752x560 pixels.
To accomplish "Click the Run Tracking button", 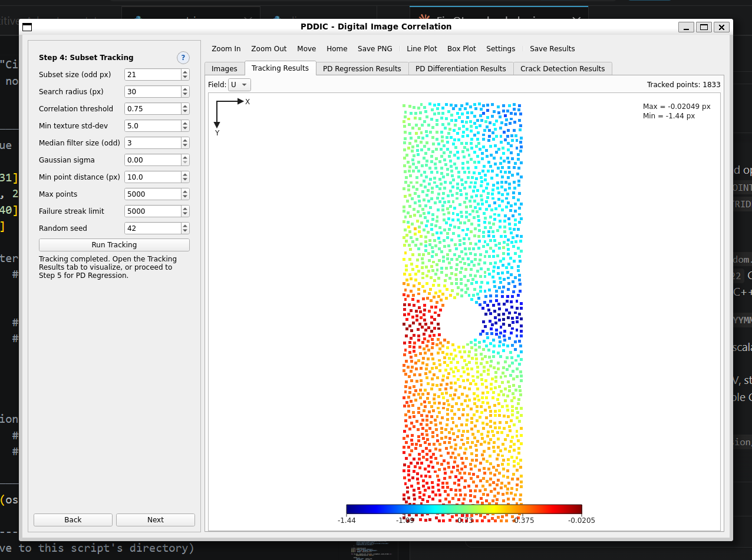I will 114,245.
